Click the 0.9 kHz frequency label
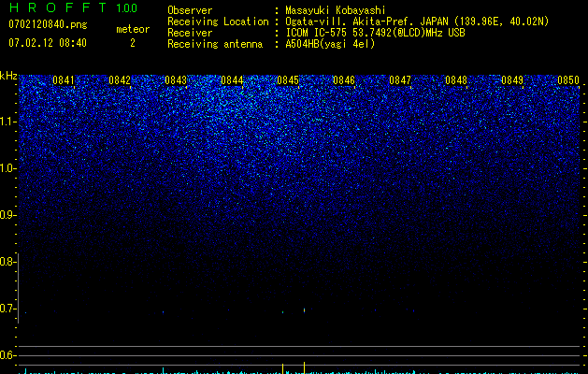Viewport: 588px width, 374px height. (x=7, y=215)
